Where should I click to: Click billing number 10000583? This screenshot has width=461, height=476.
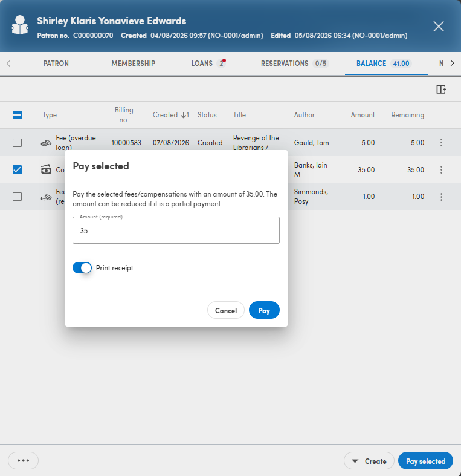126,143
